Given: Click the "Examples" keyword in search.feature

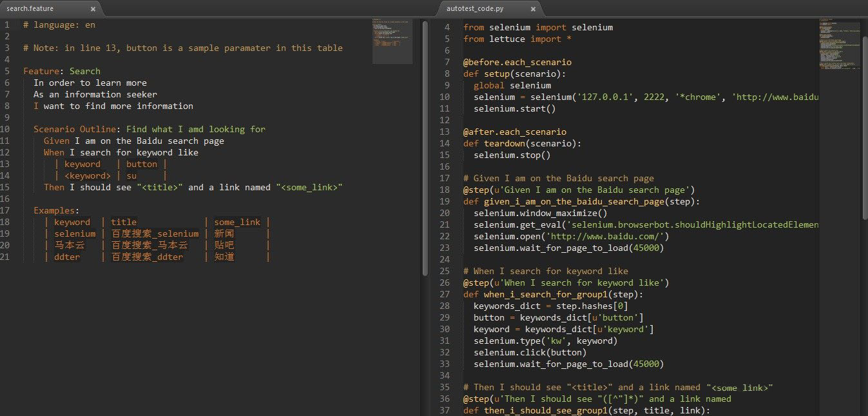Looking at the screenshot, I should 54,210.
